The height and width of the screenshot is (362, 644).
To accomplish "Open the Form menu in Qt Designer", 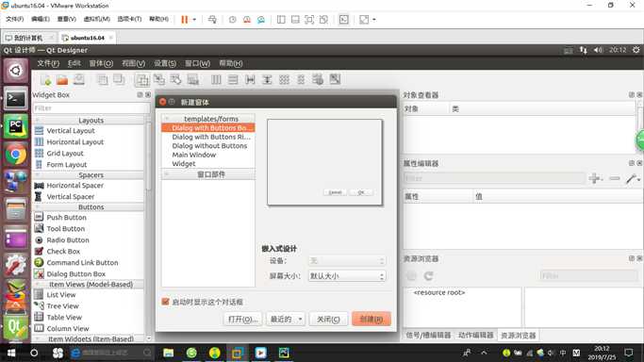I will [x=101, y=63].
